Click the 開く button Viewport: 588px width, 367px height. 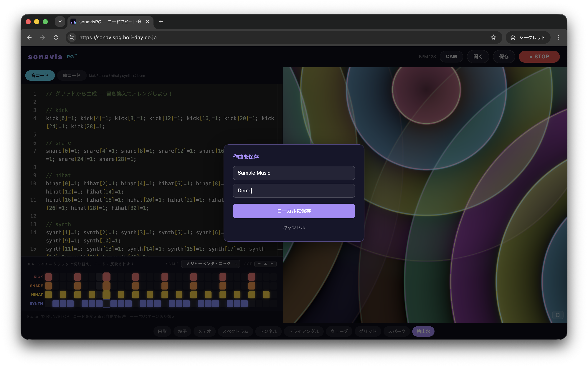tap(478, 57)
